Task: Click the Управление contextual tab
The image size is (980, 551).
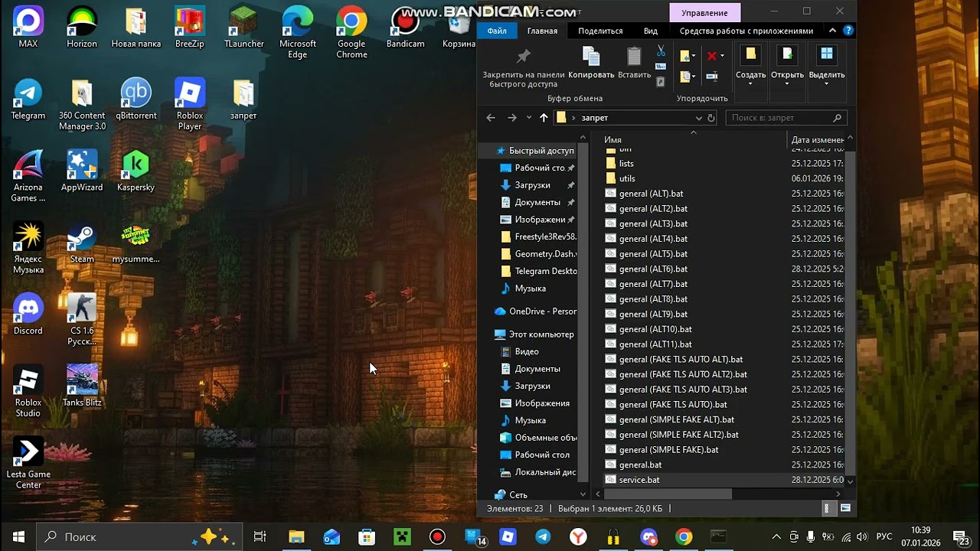Action: point(704,12)
